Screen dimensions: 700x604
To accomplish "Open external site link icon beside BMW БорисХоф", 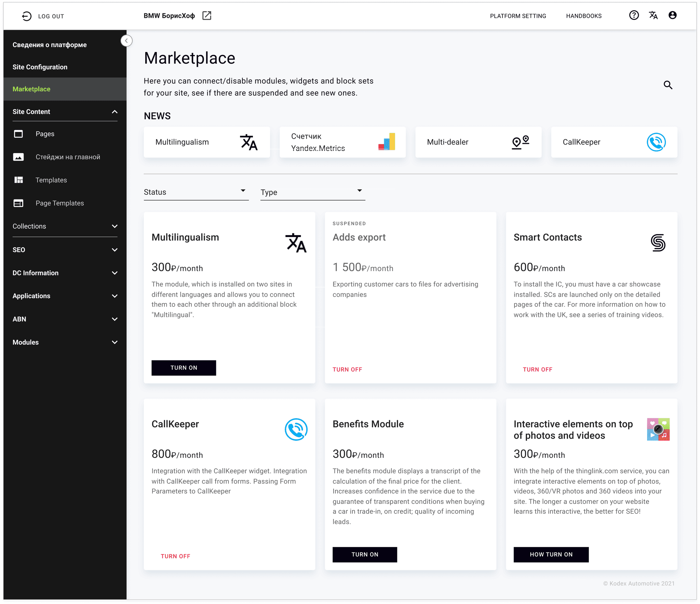I will (x=207, y=16).
